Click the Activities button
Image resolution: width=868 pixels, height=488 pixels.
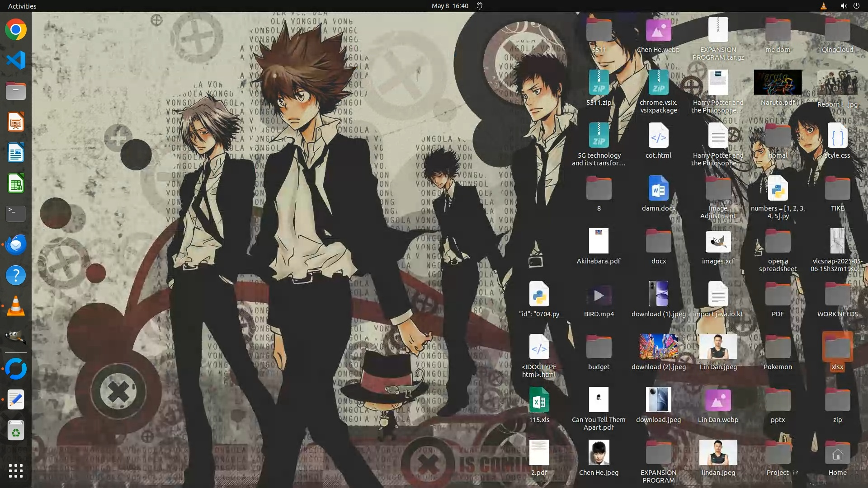click(x=22, y=6)
